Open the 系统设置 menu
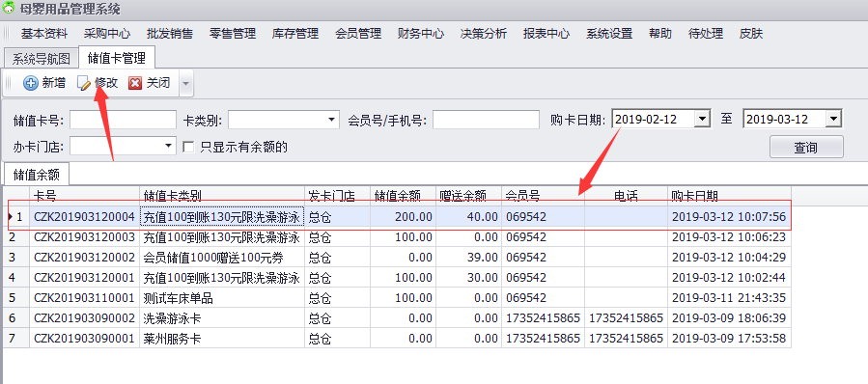The image size is (868, 384). tap(609, 34)
